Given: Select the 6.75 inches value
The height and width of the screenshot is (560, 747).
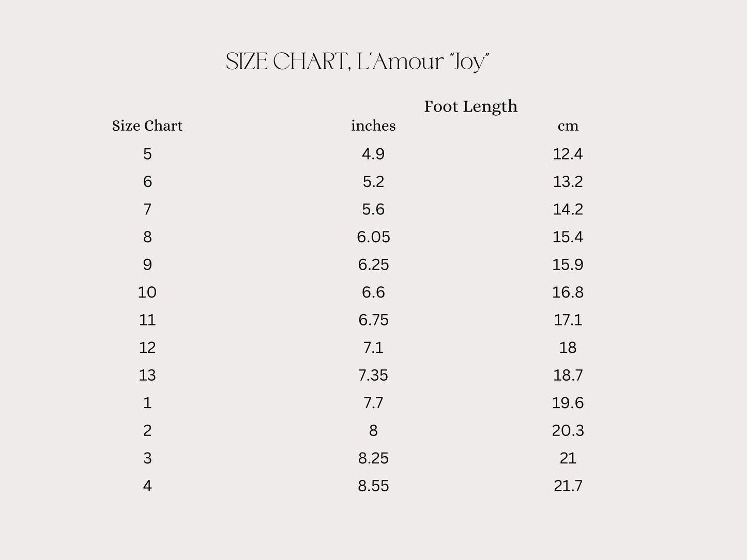Looking at the screenshot, I should [373, 320].
